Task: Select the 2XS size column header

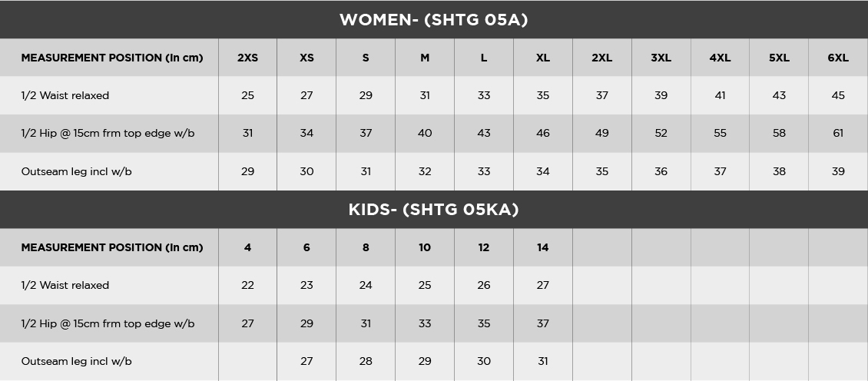Action: point(247,58)
